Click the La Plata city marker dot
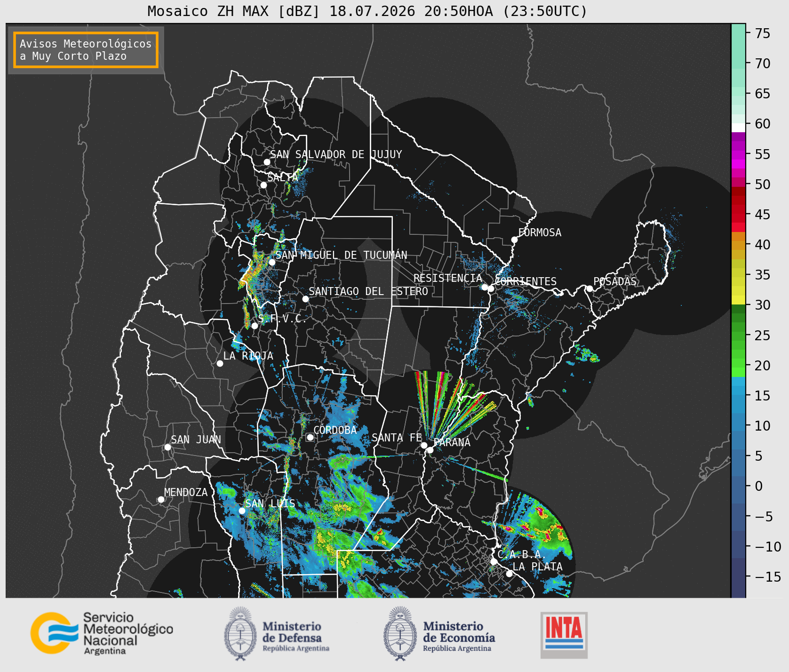 pos(509,573)
